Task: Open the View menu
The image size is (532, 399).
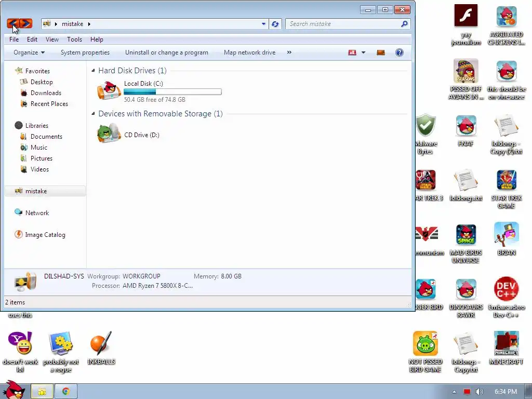Action: 52,39
